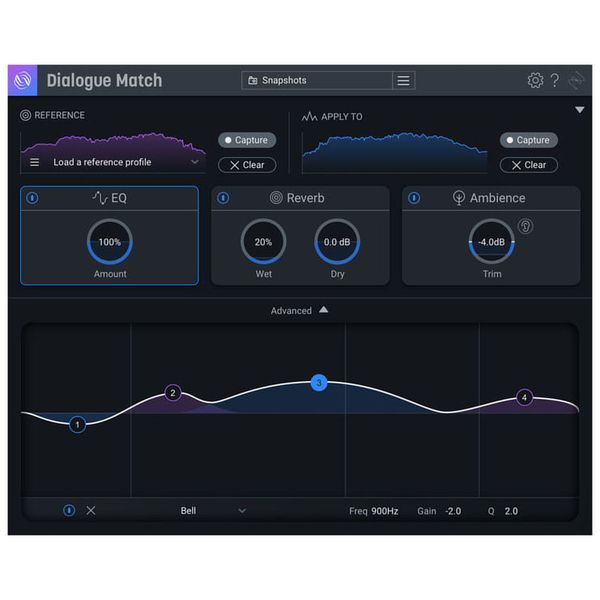The image size is (600, 600).
Task: Open the Snapshots hamburger menu
Action: (403, 80)
